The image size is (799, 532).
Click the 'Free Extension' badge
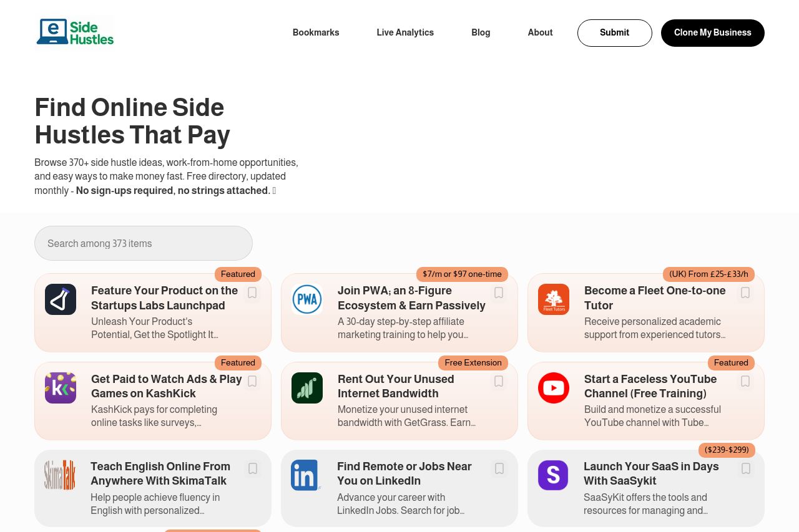pyautogui.click(x=473, y=363)
